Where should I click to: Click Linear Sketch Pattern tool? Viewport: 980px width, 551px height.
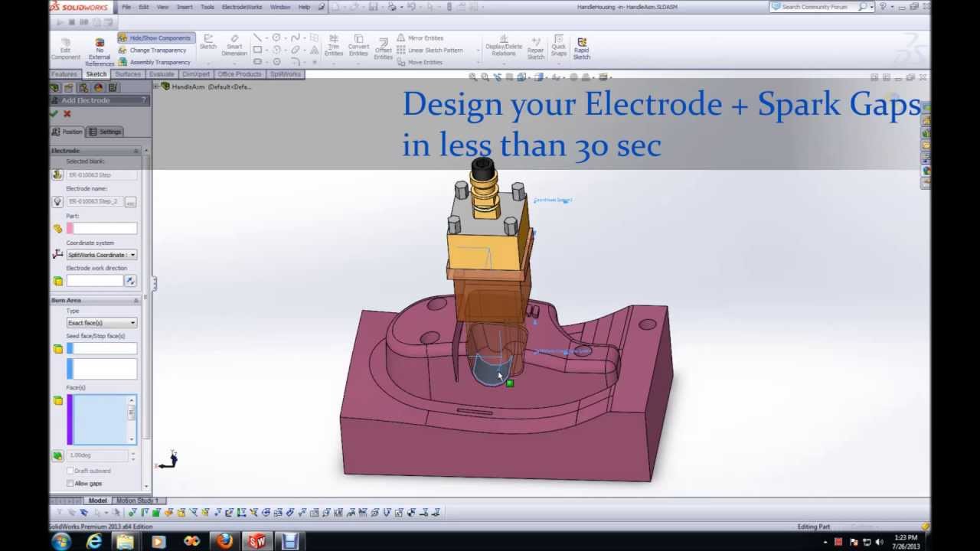click(x=430, y=50)
